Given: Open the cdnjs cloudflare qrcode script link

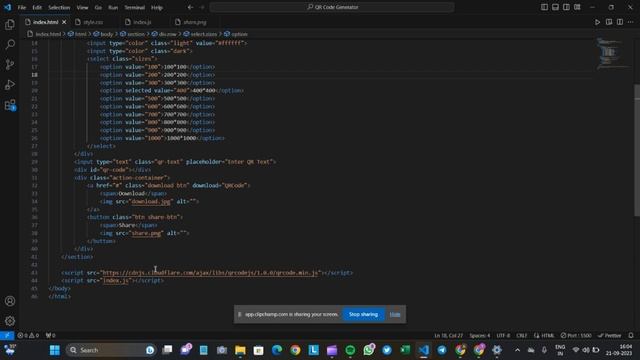Looking at the screenshot, I should tap(210, 273).
